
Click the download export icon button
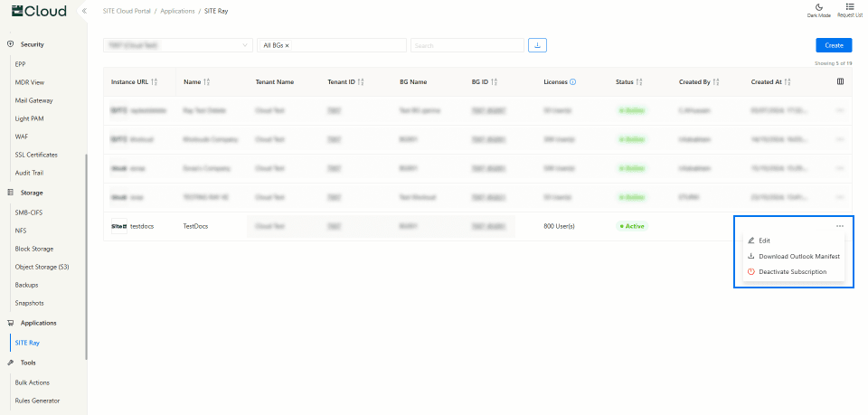pyautogui.click(x=537, y=45)
